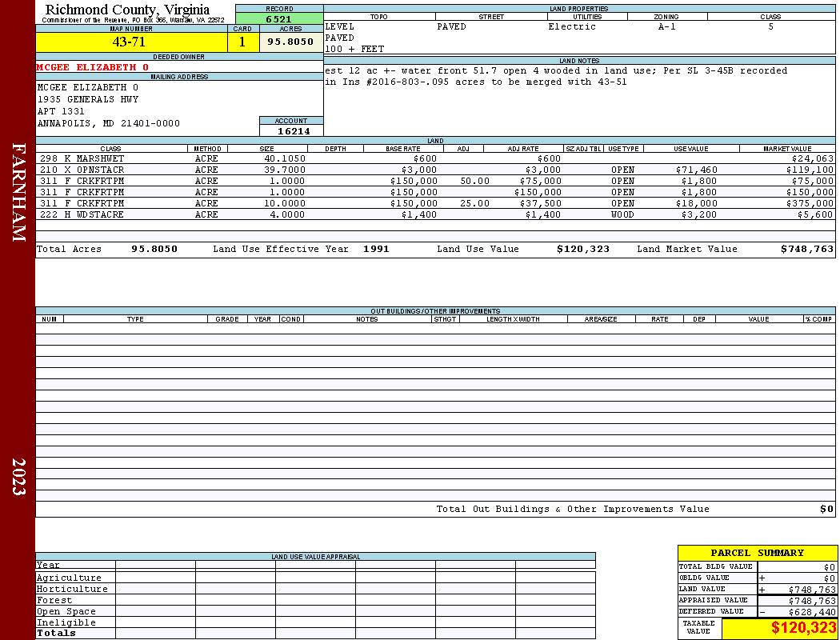This screenshot has width=840, height=640.
Task: Click the Richmond County, Virginia title
Action: [x=127, y=9]
